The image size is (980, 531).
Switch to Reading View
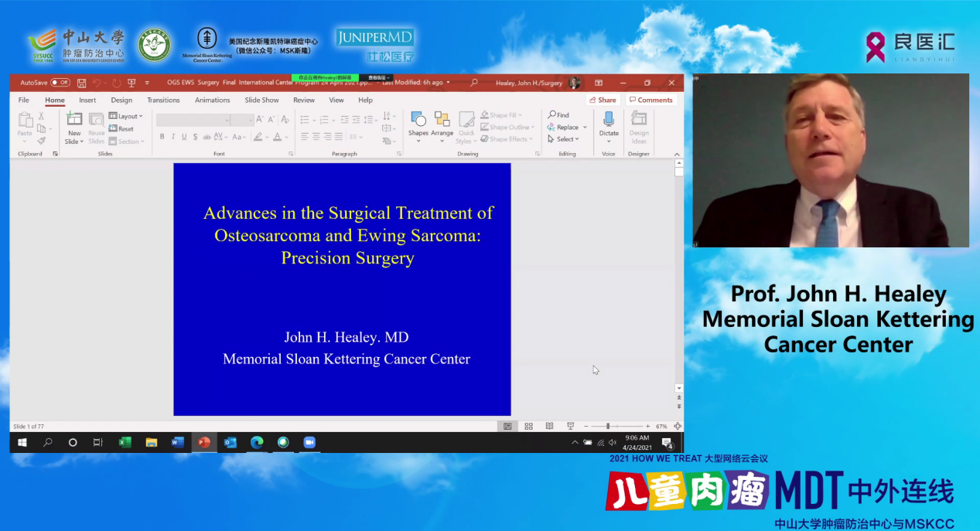[x=549, y=426]
